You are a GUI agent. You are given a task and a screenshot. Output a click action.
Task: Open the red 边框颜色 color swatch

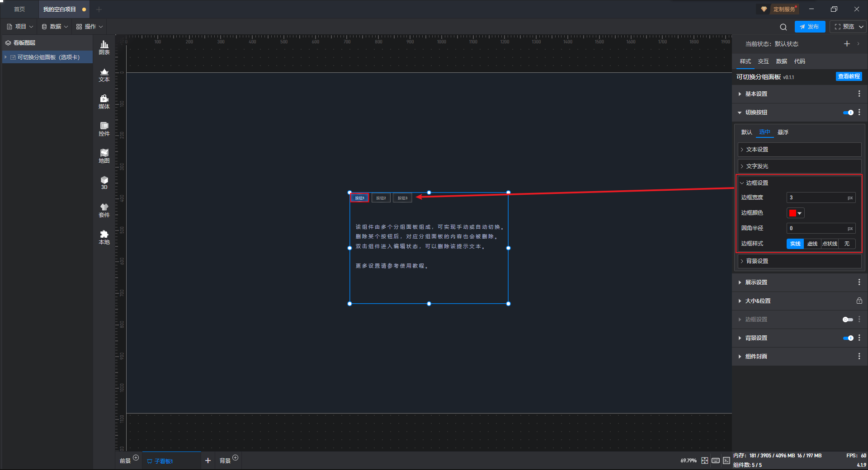coord(795,213)
